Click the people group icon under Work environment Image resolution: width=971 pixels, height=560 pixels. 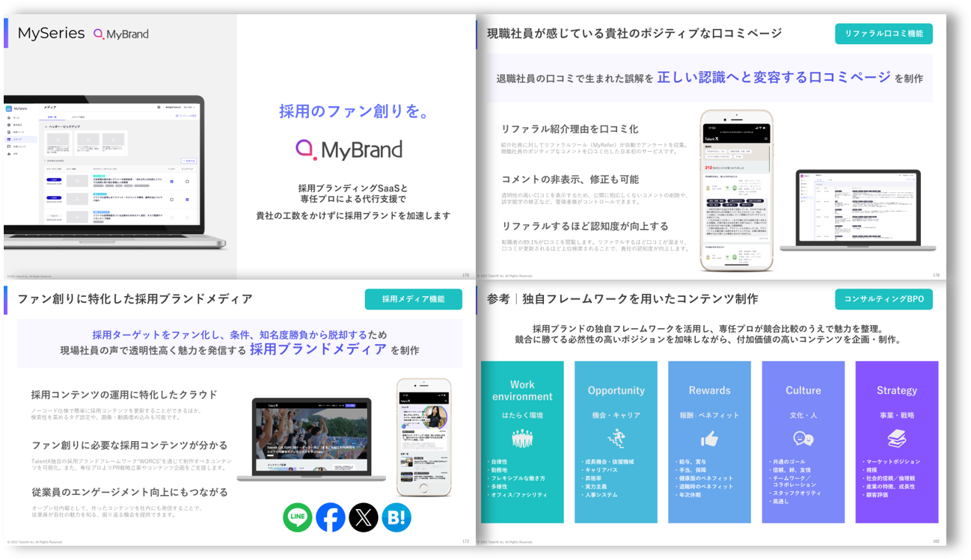[522, 439]
